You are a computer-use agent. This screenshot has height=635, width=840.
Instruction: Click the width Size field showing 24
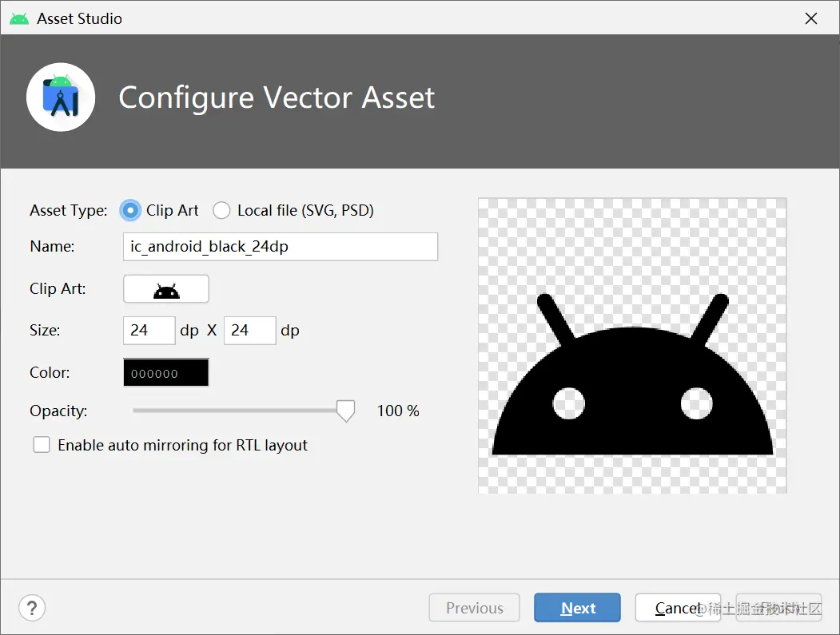tap(149, 330)
